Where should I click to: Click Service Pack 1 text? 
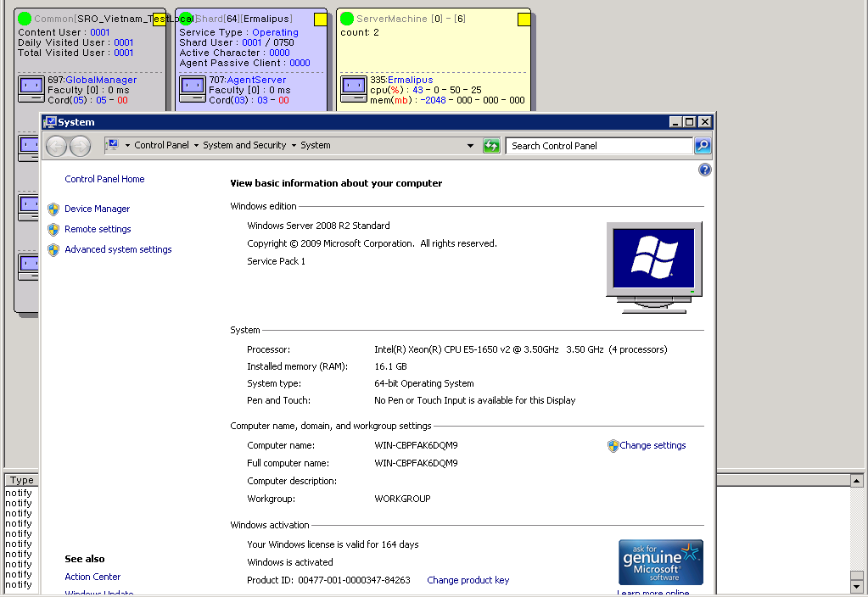point(276,261)
